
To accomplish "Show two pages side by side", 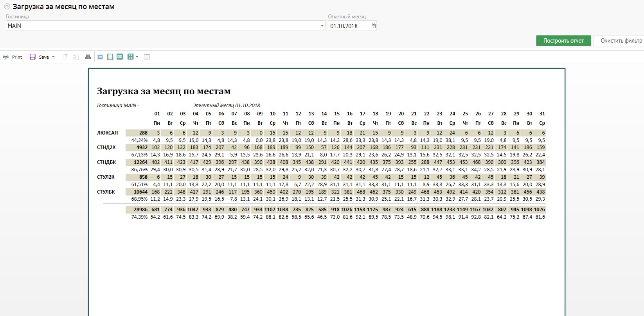I will [x=120, y=57].
